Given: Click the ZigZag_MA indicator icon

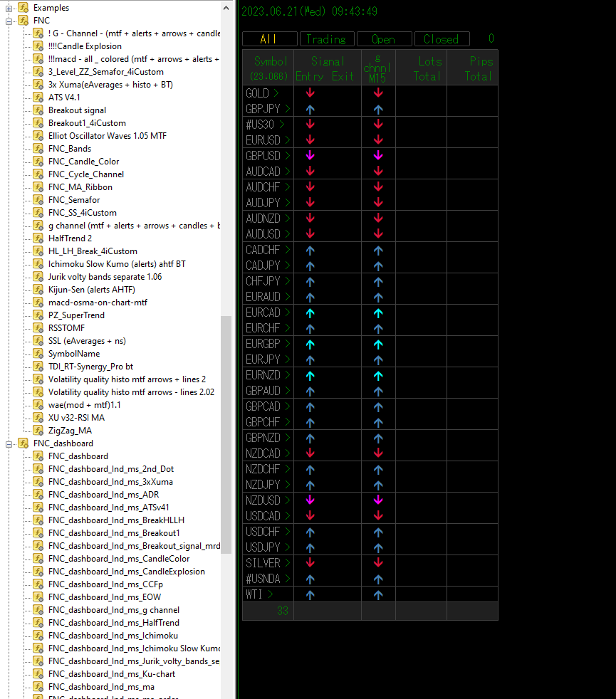Looking at the screenshot, I should pos(38,431).
